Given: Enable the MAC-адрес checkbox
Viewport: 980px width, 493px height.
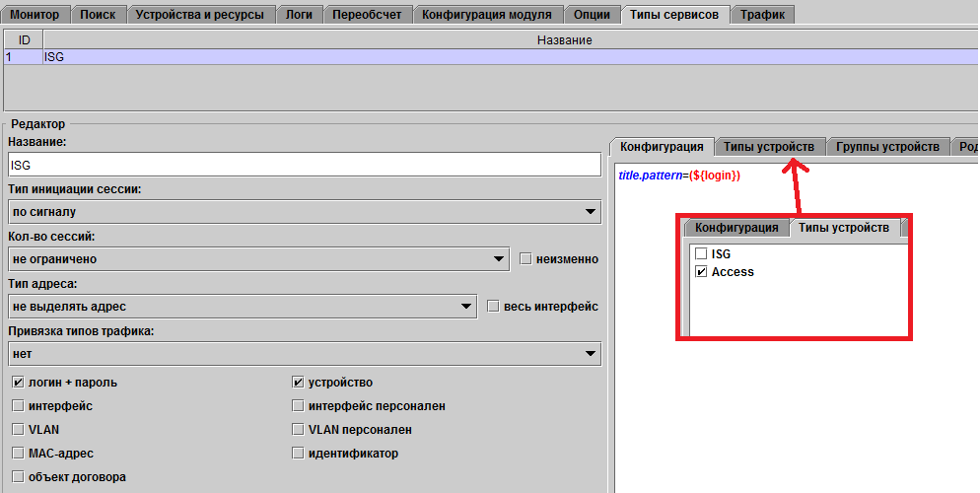Looking at the screenshot, I should 18,454.
